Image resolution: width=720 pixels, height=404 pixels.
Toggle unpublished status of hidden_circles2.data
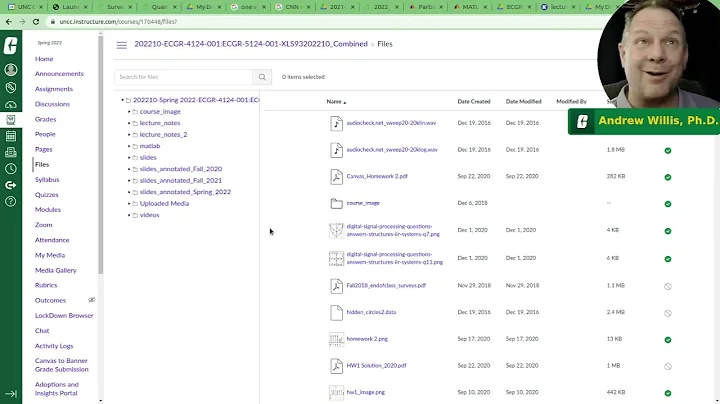(x=668, y=312)
